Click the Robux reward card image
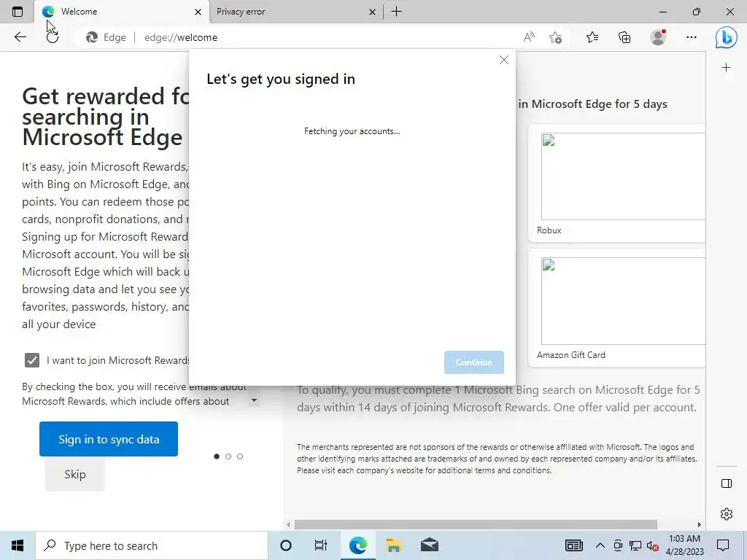Screen dimensions: 747x560 [623, 176]
